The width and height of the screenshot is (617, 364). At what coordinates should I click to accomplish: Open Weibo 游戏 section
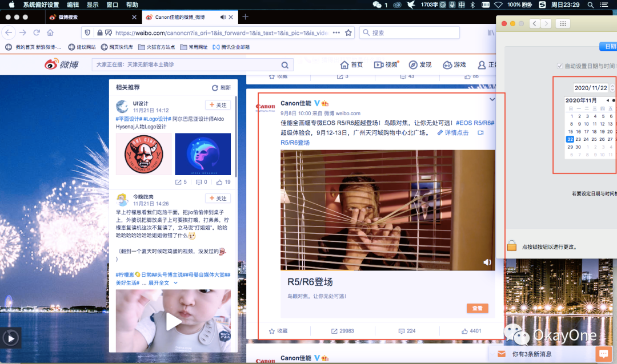point(454,64)
